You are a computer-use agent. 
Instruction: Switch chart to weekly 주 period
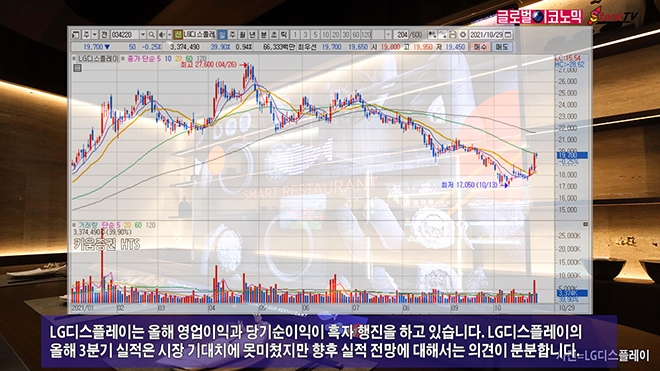click(x=232, y=35)
